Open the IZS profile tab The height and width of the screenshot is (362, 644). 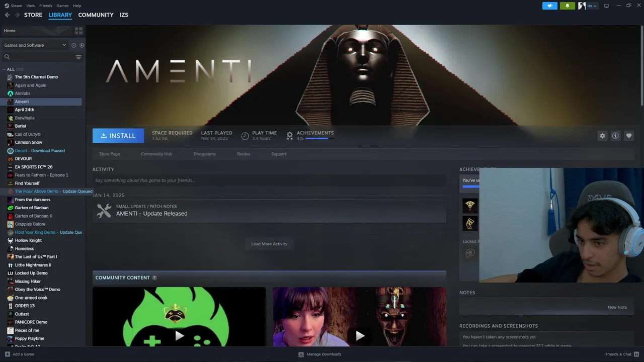point(124,15)
